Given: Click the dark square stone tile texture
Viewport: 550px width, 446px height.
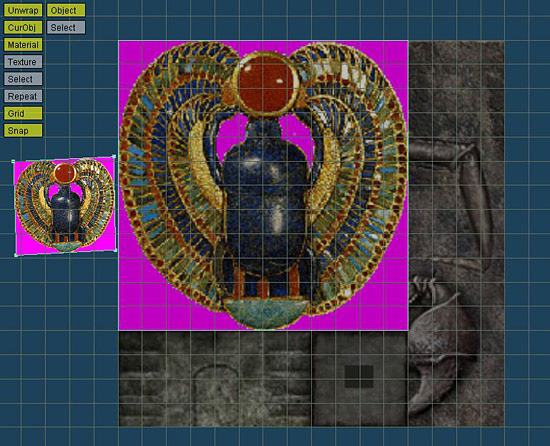Looking at the screenshot, I should click(x=360, y=379).
